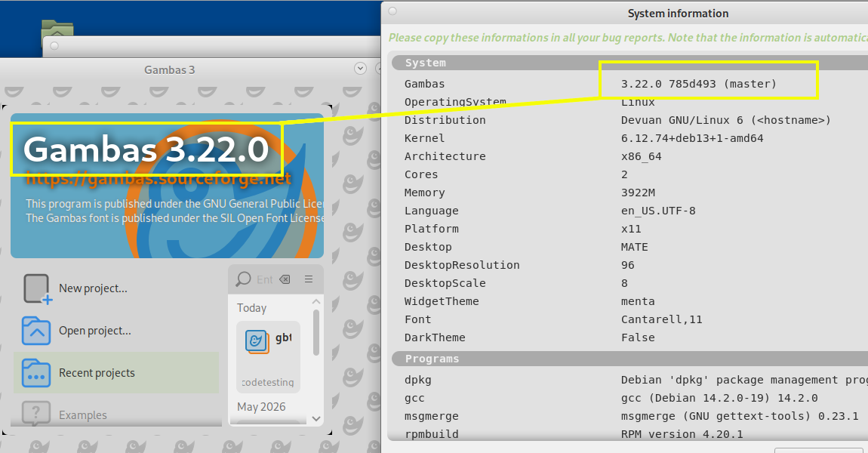Screen dimensions: 868x453
Task: Select Examples entry
Action: point(116,412)
